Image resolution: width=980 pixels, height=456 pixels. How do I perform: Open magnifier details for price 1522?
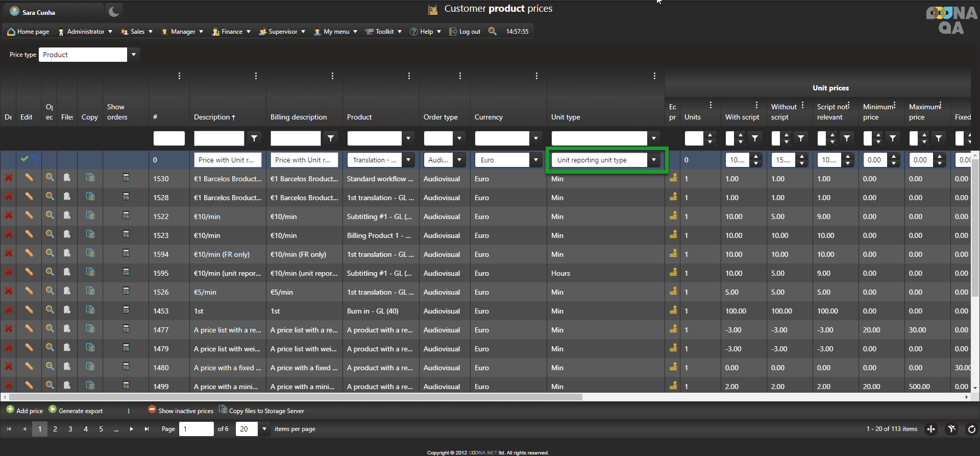click(50, 215)
